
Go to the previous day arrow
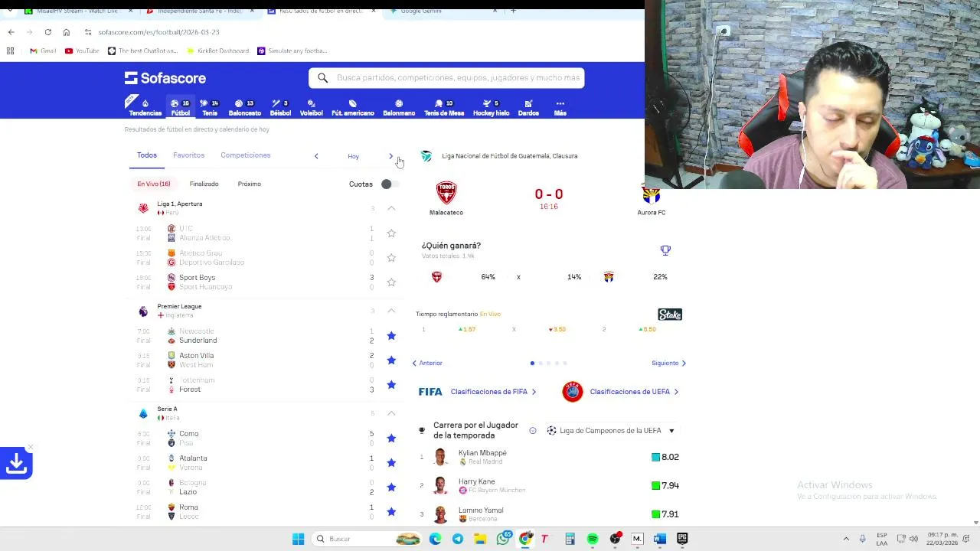point(316,156)
